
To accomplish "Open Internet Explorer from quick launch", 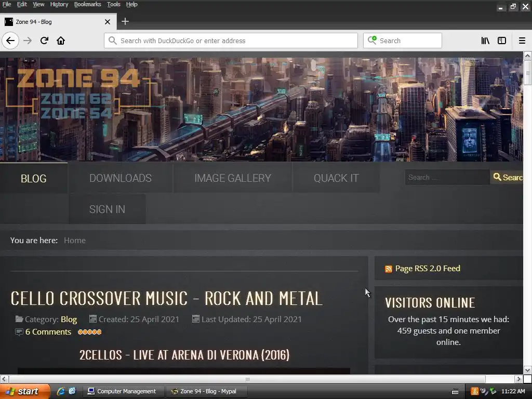I will pos(61,391).
